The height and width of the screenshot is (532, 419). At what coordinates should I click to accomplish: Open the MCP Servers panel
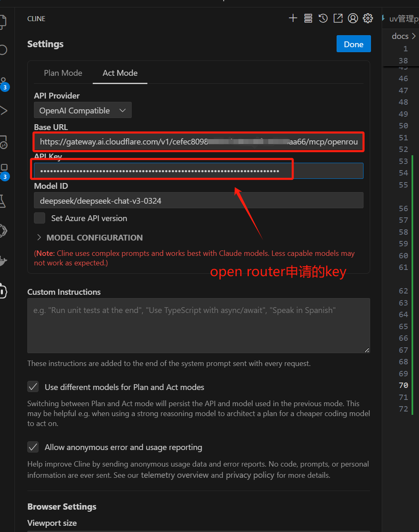pos(308,18)
